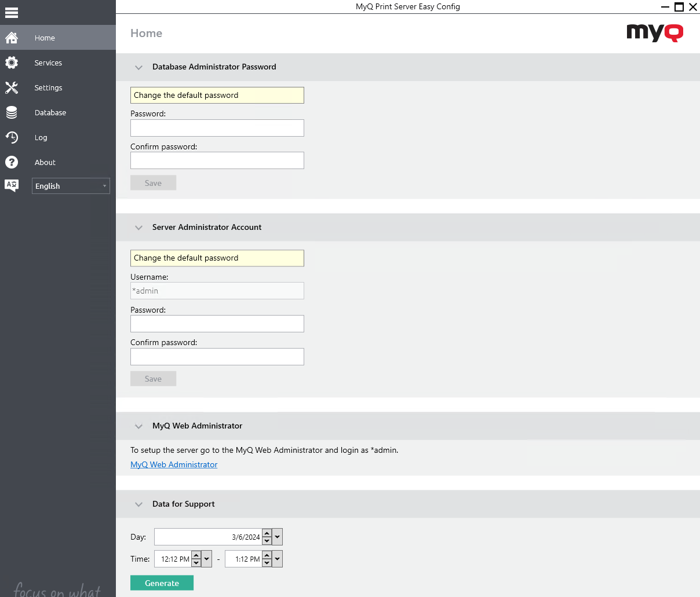Collapse the Server Administrator Account section
Image resolution: width=700 pixels, height=597 pixels.
[x=138, y=228]
